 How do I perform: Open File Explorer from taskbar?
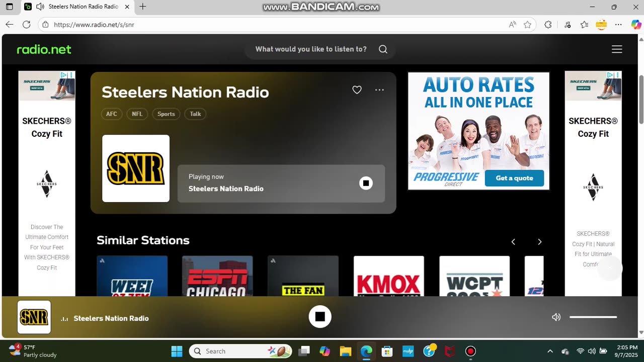[x=345, y=351]
